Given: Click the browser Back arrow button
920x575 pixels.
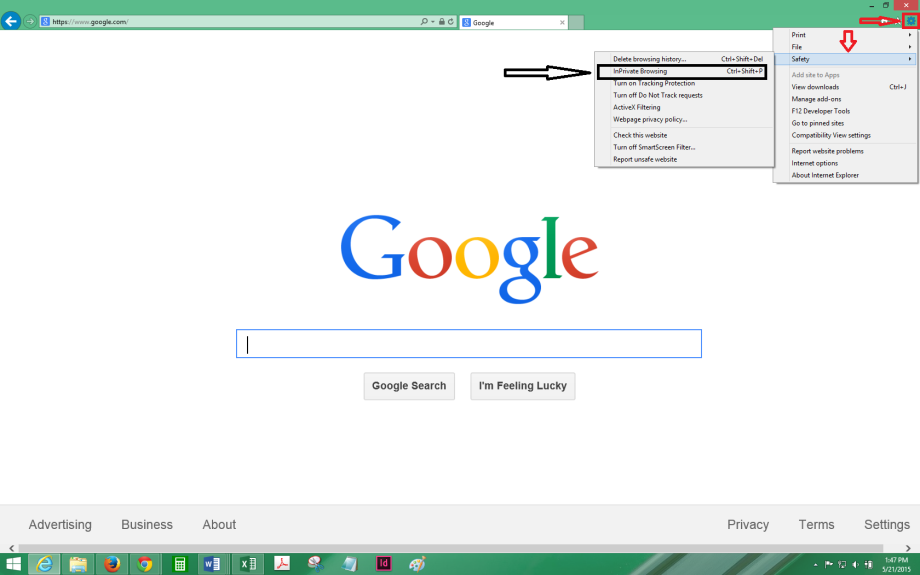Looking at the screenshot, I should [x=11, y=22].
